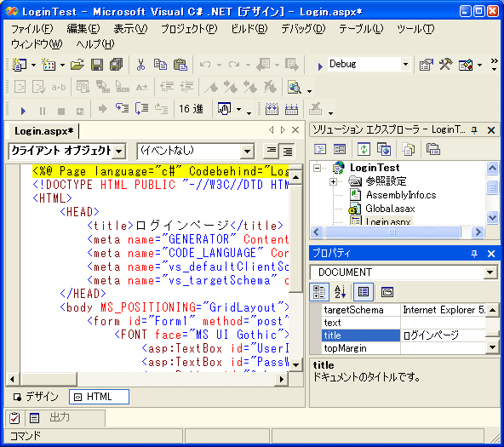Click the View Designer icon in Solution Explorer

tap(340, 149)
